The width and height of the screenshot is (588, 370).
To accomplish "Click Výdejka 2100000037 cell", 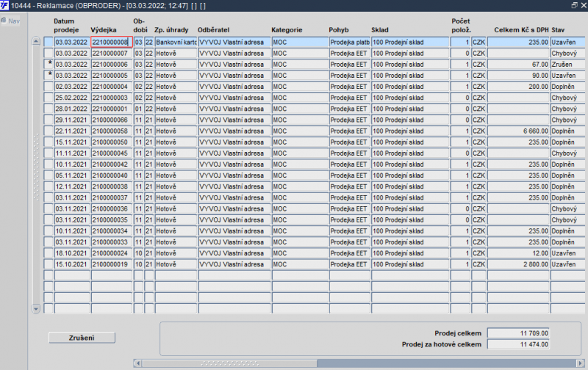I will coord(112,197).
